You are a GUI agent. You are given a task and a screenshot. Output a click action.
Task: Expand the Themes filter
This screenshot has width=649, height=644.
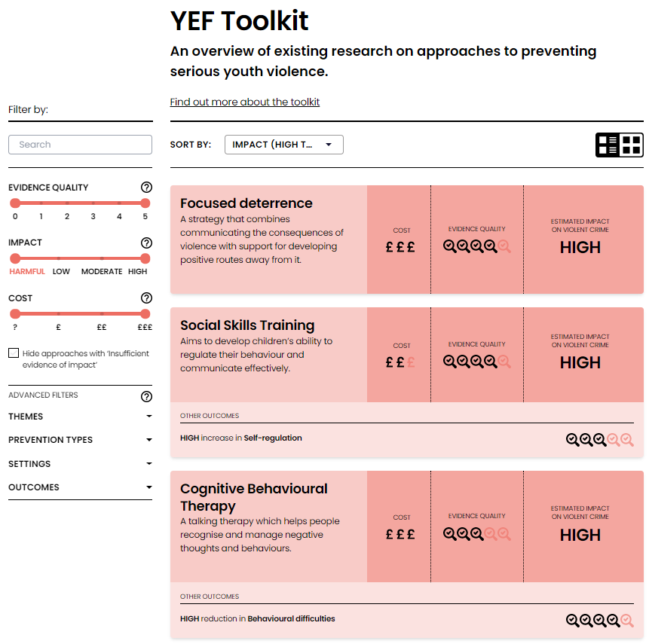(x=80, y=417)
